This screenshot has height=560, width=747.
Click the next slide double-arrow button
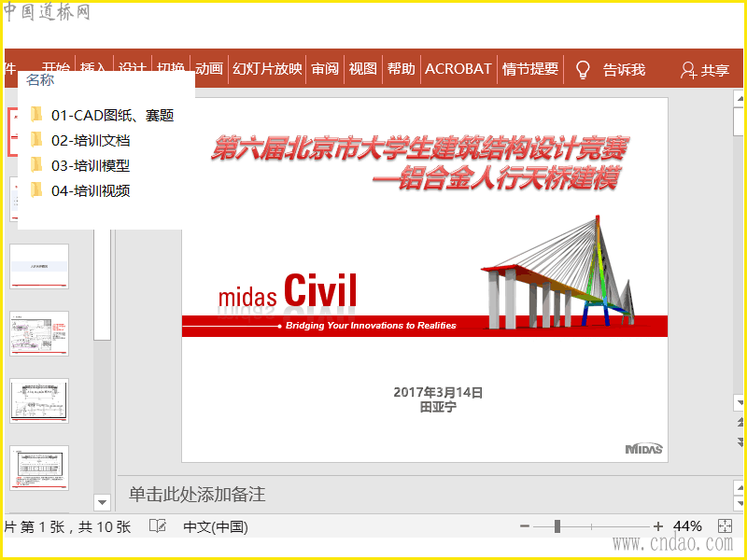(740, 442)
